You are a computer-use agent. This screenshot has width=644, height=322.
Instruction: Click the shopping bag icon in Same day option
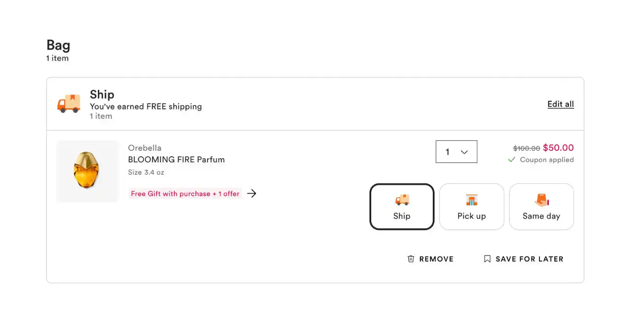(x=542, y=200)
